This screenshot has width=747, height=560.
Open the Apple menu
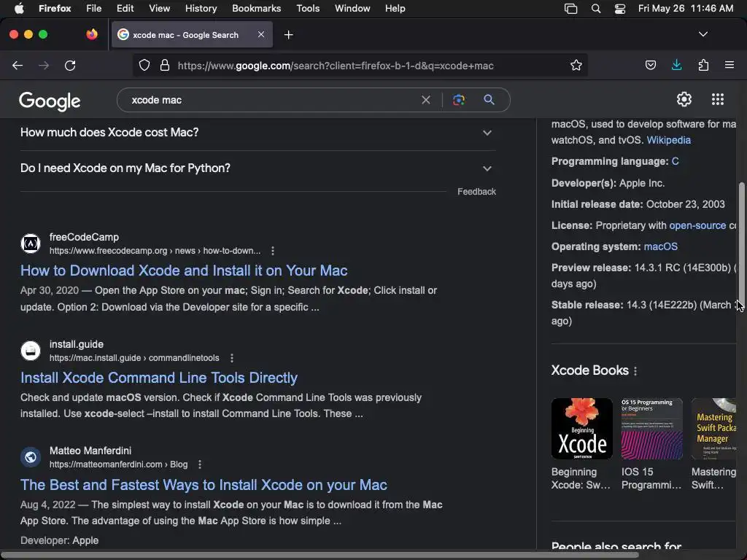[19, 8]
